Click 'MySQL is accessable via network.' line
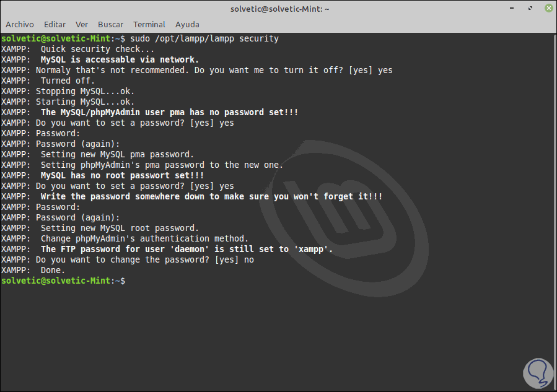Screen dimensions: 557x392 click(x=100, y=59)
